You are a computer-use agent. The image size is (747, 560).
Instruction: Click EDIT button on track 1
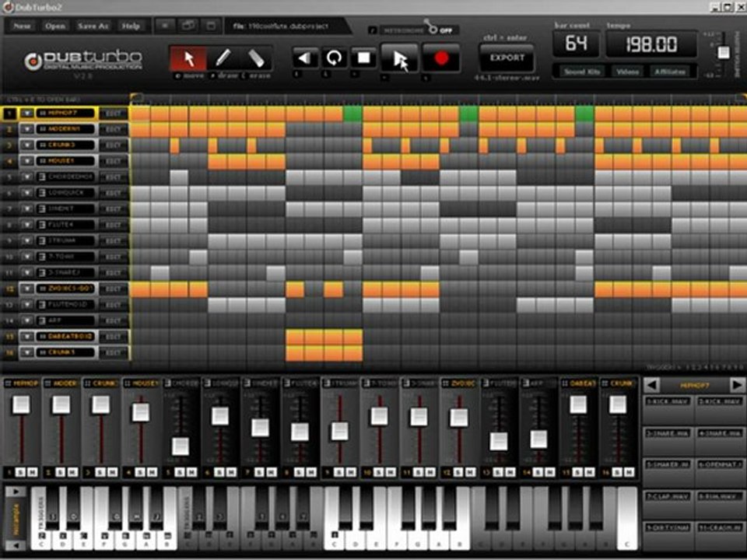[114, 114]
